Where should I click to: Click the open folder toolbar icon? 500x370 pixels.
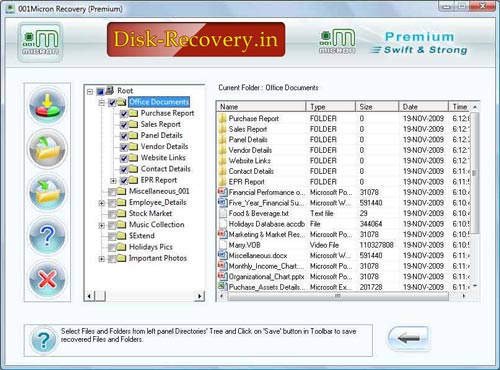(47, 149)
